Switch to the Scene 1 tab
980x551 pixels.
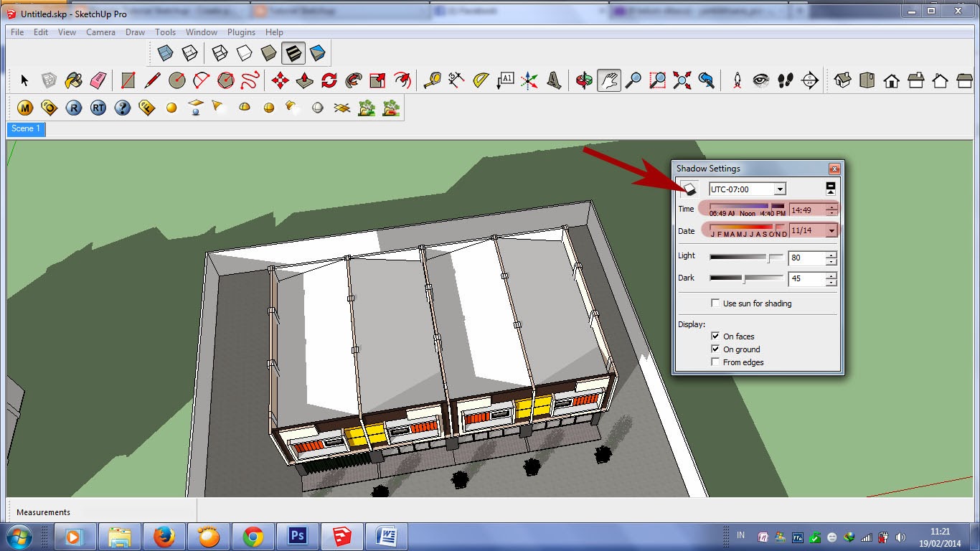point(26,129)
